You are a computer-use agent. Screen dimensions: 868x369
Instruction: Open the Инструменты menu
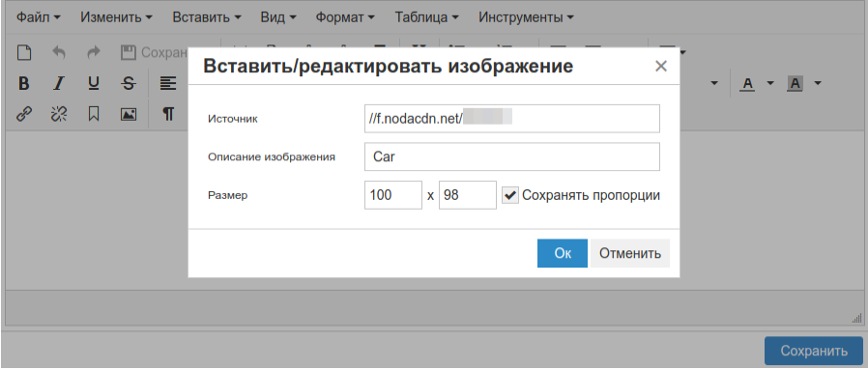[526, 17]
